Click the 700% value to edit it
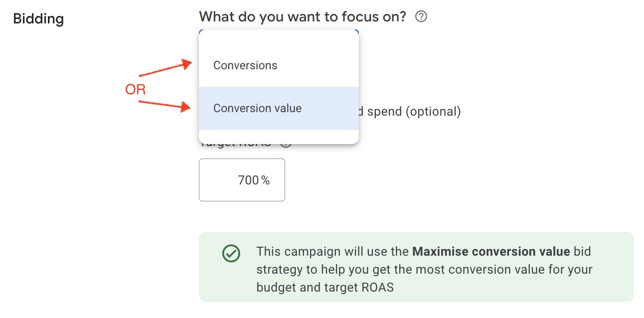The width and height of the screenshot is (644, 318). (x=254, y=180)
